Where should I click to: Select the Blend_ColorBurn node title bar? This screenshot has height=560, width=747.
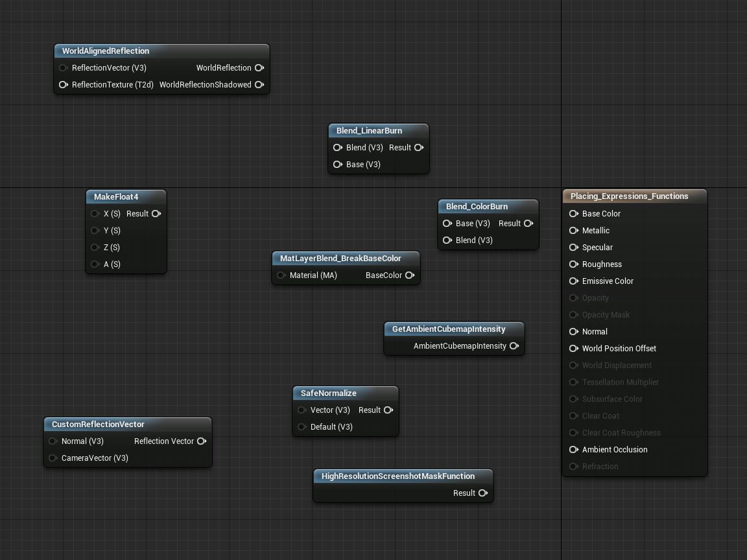coord(475,206)
